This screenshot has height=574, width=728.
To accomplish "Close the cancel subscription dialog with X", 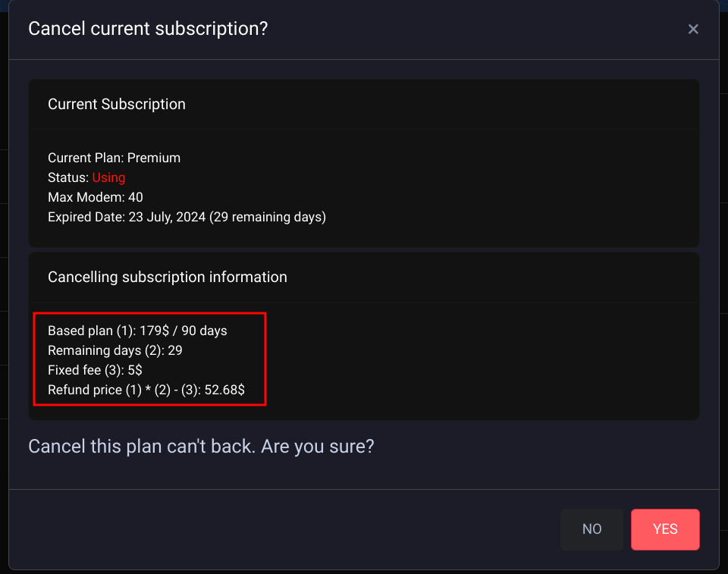I will click(693, 30).
